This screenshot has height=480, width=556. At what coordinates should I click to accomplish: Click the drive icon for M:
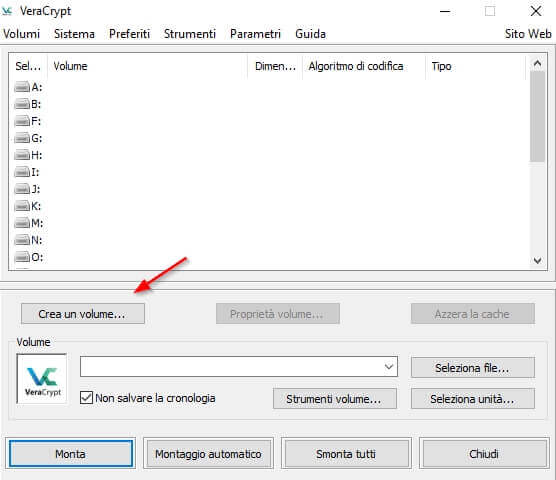(22, 223)
